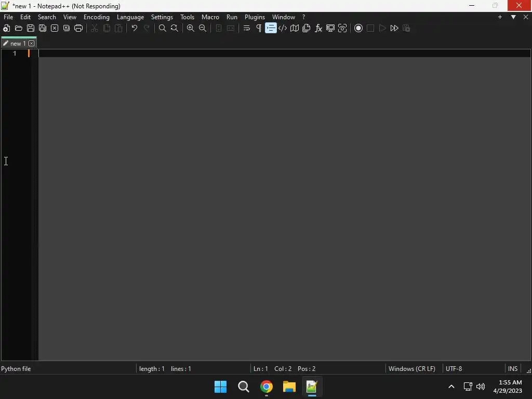Viewport: 532px width, 399px height.
Task: Open the Search menu
Action: click(x=47, y=17)
